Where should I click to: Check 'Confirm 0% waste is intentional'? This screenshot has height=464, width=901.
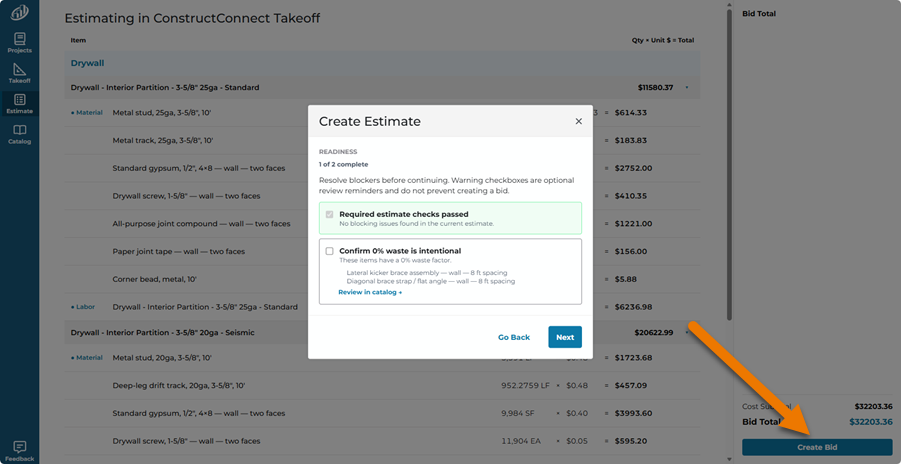329,251
